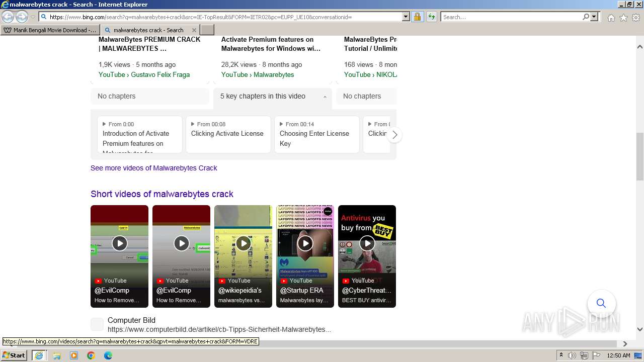Screen dimensions: 644x362
Task: Refresh the page with the green arrows icon
Action: [431, 17]
